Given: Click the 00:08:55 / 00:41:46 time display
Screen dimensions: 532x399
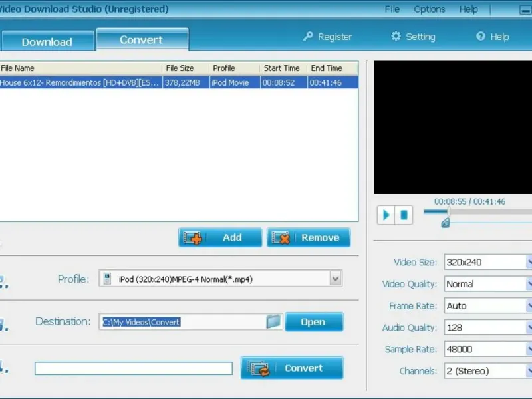Looking at the screenshot, I should point(469,201).
